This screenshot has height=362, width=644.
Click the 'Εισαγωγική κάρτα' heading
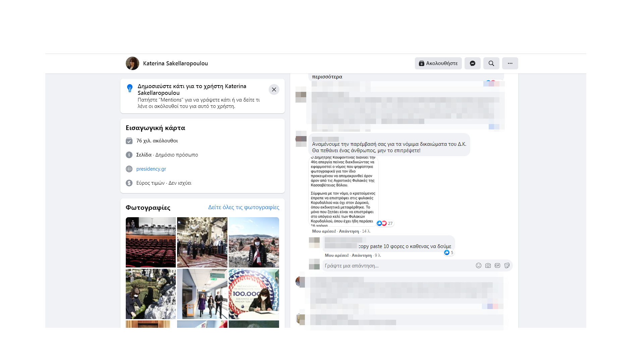coord(155,128)
